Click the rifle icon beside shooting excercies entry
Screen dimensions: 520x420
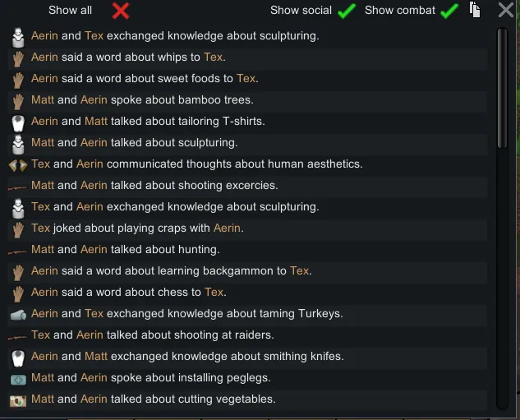(18, 186)
